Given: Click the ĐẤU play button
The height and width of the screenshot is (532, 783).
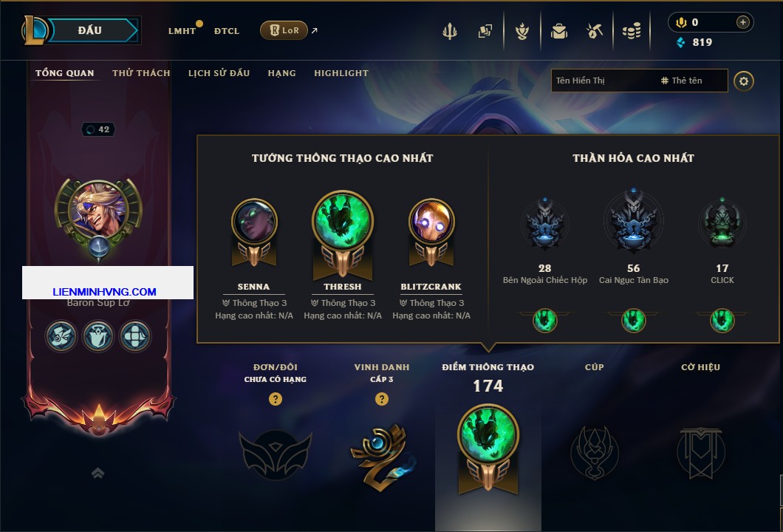Looking at the screenshot, I should tap(90, 30).
